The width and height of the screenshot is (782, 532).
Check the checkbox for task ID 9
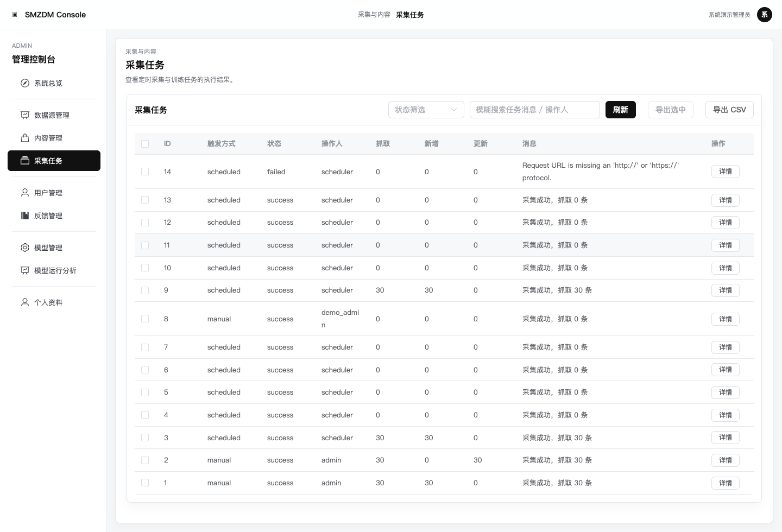click(145, 290)
